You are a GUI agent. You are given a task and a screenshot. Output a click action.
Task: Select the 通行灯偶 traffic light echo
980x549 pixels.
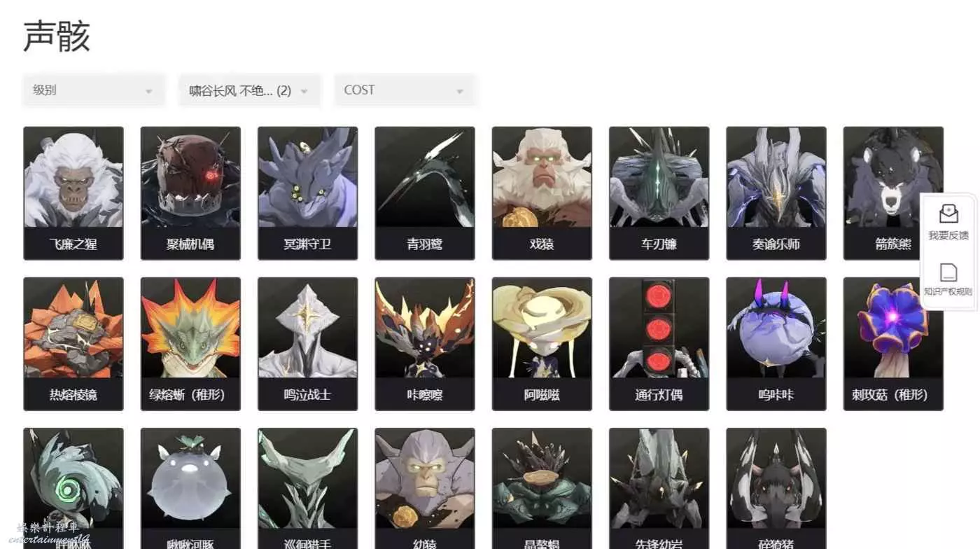[x=659, y=344]
